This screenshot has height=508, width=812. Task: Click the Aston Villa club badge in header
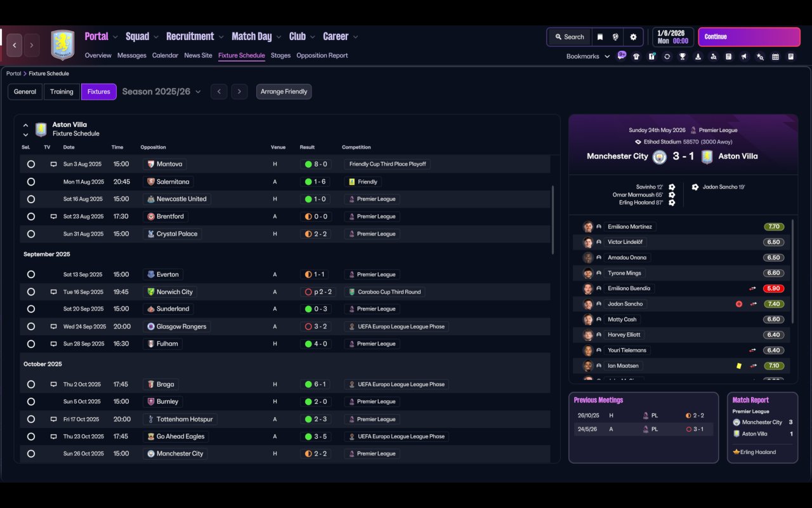(x=62, y=45)
